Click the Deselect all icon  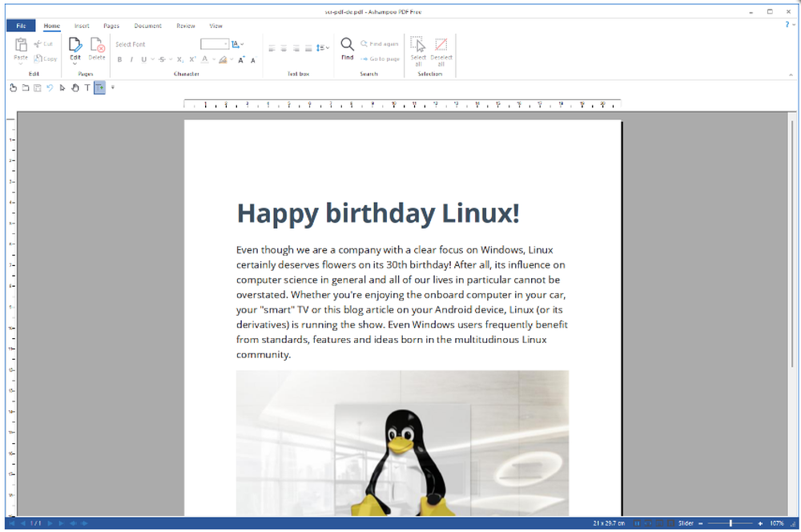tap(441, 48)
